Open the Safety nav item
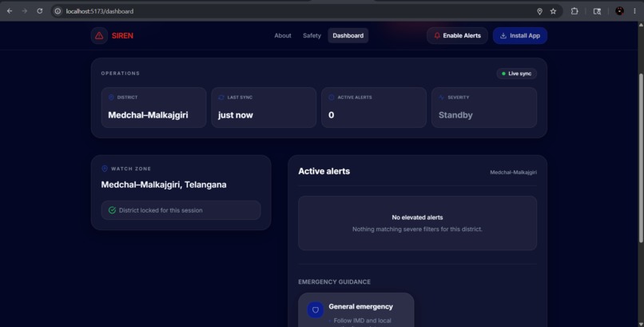The image size is (644, 327). [312, 36]
